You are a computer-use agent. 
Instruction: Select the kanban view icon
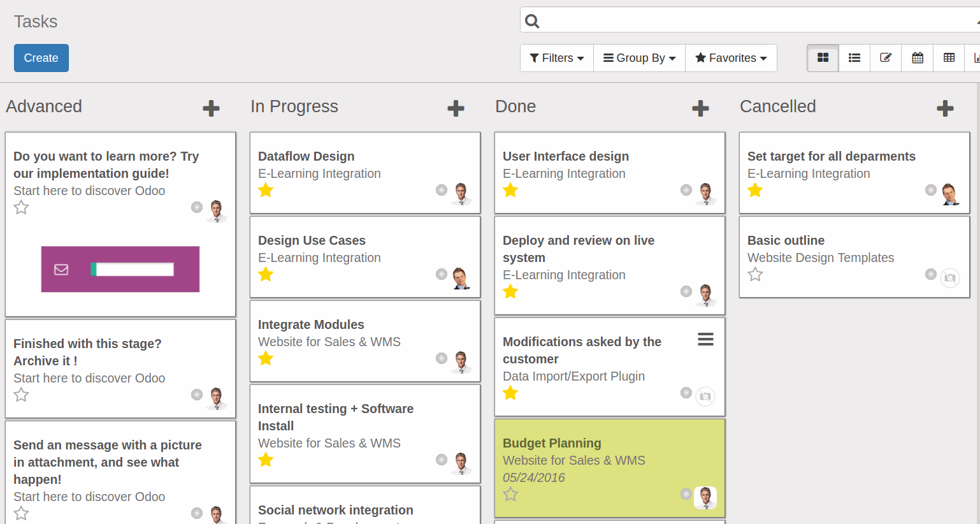(823, 58)
